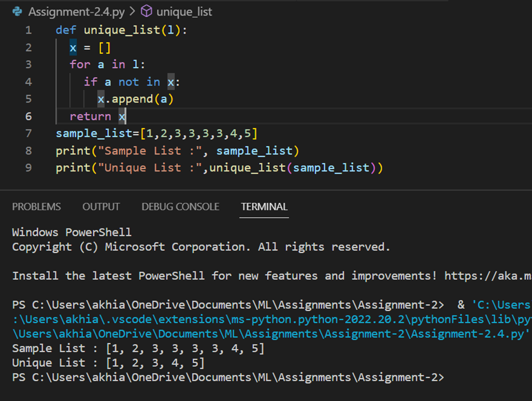The image size is (532, 401).
Task: Click the Python file icon in the breadcrumb
Action: tap(17, 11)
